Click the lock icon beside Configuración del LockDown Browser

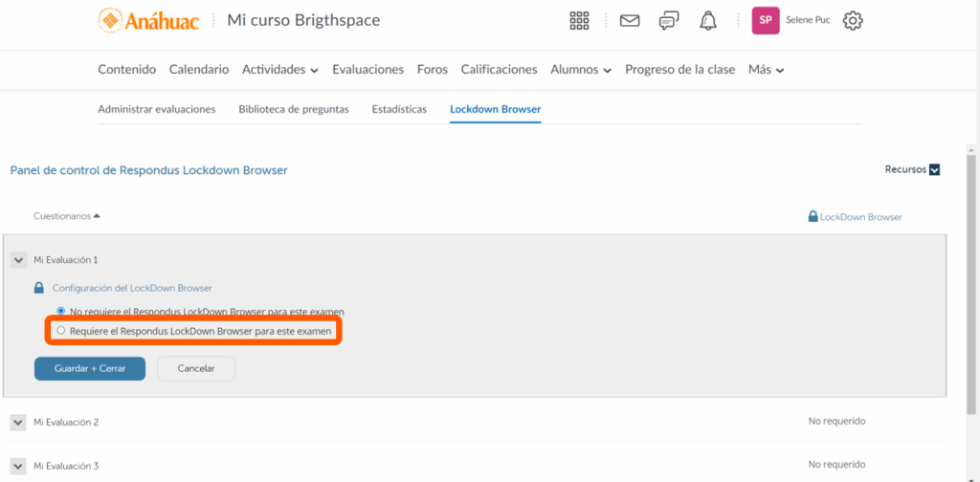(39, 288)
